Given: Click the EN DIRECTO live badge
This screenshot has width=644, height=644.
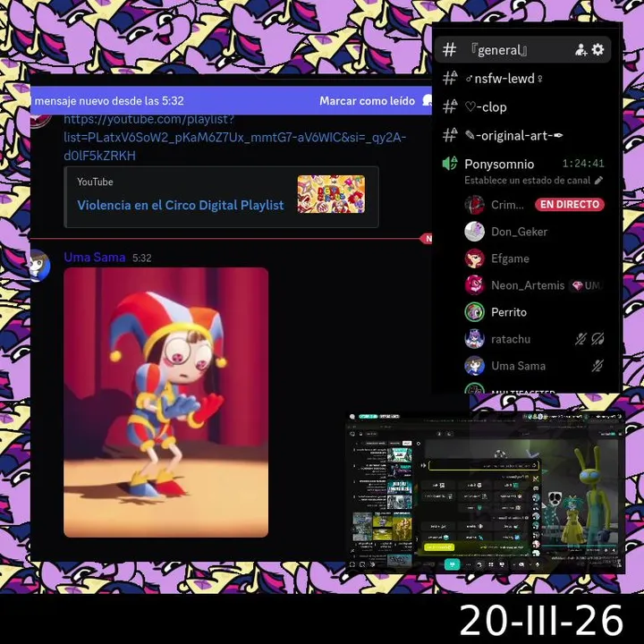Looking at the screenshot, I should pos(570,204).
